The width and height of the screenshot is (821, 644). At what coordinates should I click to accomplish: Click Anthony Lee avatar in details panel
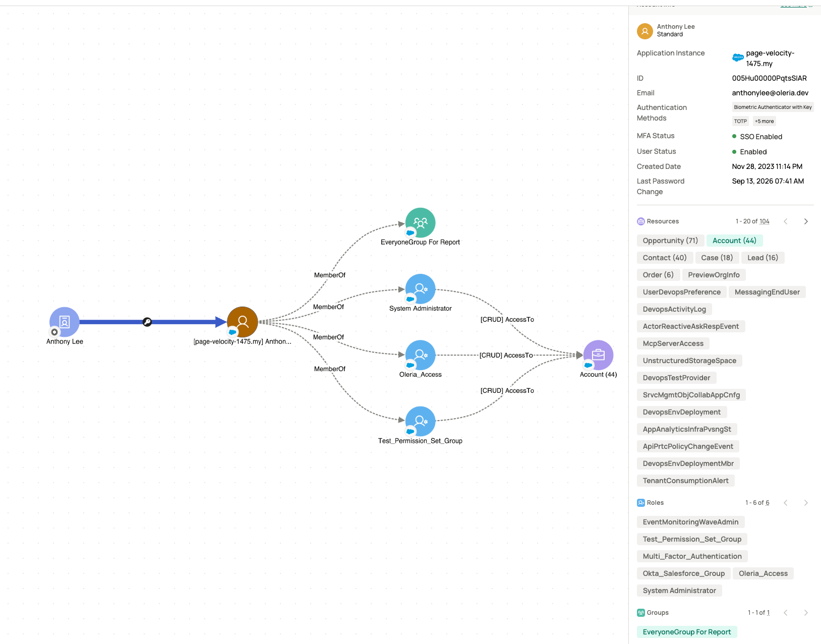(x=645, y=31)
